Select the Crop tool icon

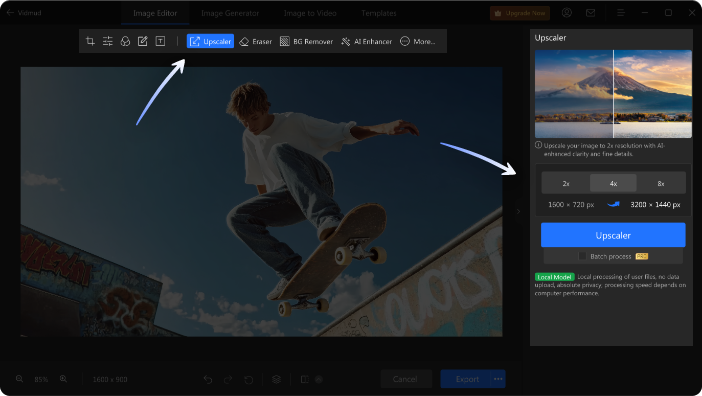[90, 41]
